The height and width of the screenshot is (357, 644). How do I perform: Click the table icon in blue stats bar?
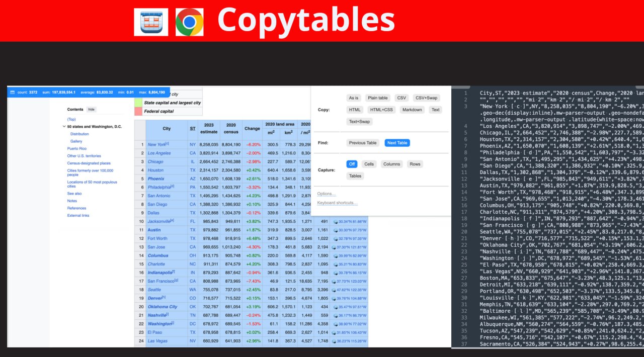(12, 93)
